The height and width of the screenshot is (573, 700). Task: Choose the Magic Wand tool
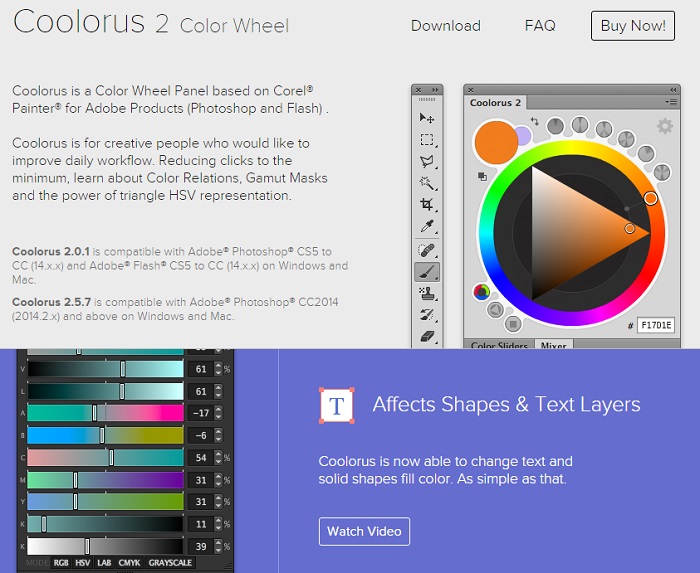point(427,183)
